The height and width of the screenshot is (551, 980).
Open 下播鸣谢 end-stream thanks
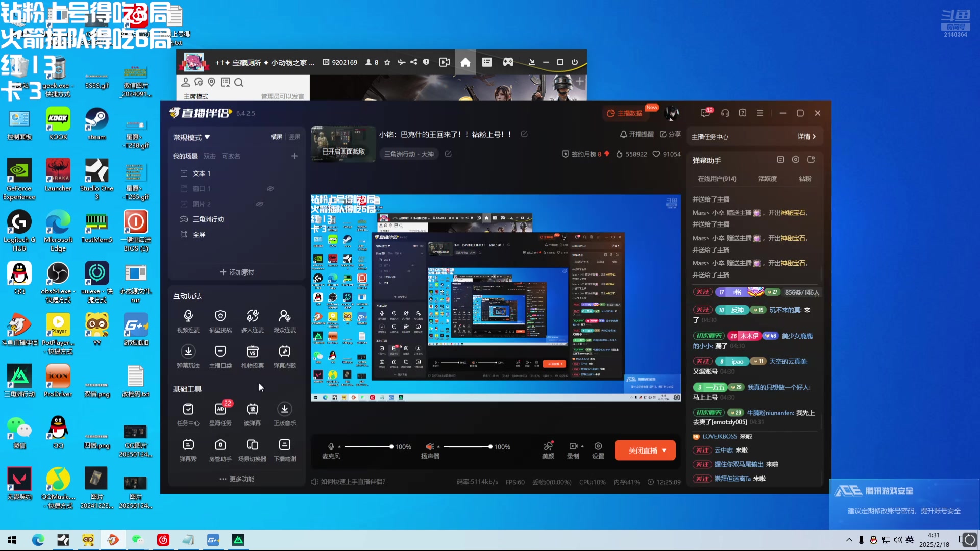(x=285, y=450)
